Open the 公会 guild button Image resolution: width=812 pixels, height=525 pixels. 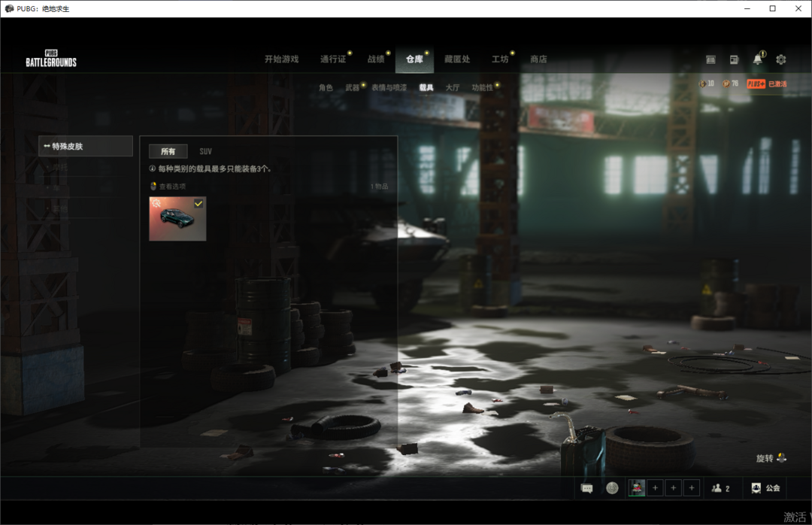(765, 488)
